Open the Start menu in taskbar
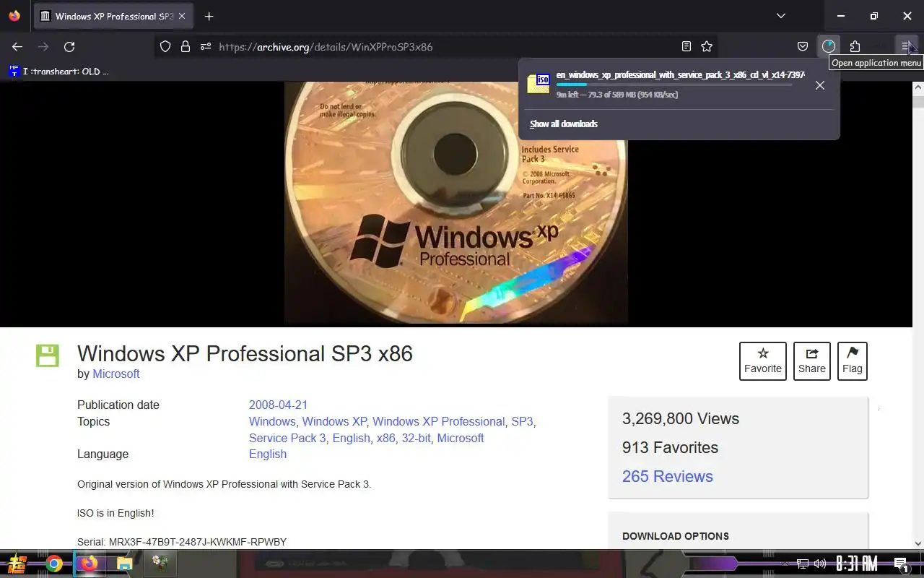The width and height of the screenshot is (924, 578). click(x=17, y=564)
